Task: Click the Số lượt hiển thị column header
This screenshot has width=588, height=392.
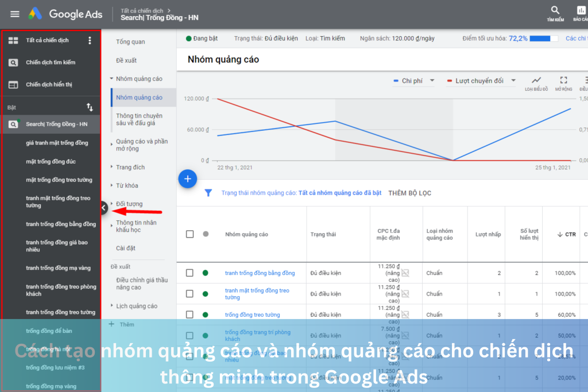Action: click(529, 234)
